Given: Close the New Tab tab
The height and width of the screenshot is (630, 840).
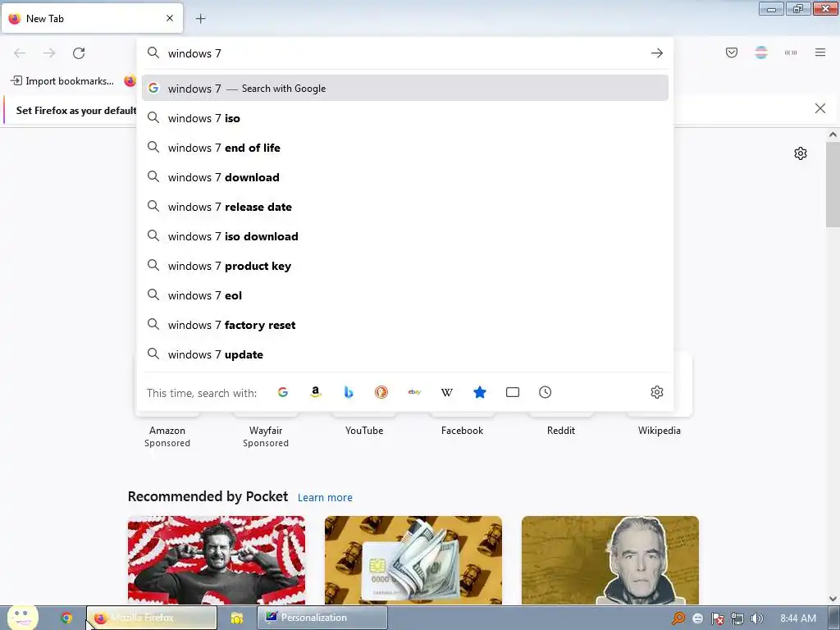Looking at the screenshot, I should tap(170, 18).
